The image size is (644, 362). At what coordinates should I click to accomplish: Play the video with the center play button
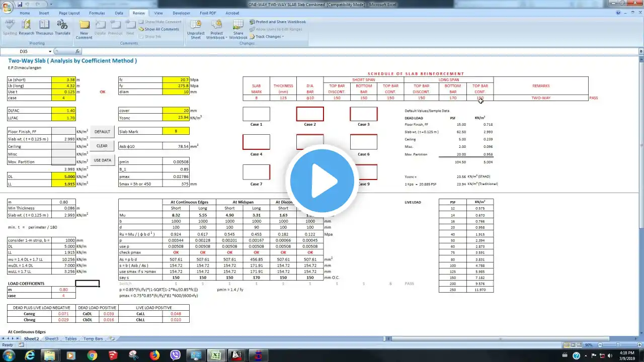tap(322, 181)
